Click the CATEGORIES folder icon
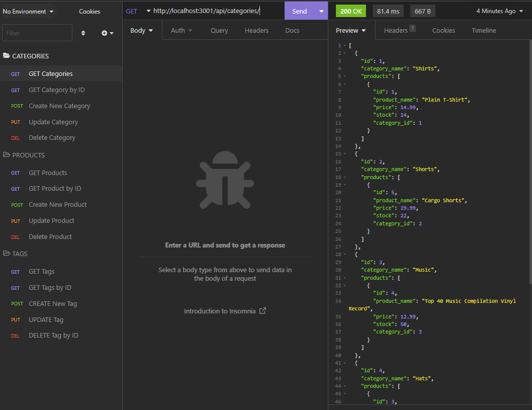 pyautogui.click(x=8, y=56)
